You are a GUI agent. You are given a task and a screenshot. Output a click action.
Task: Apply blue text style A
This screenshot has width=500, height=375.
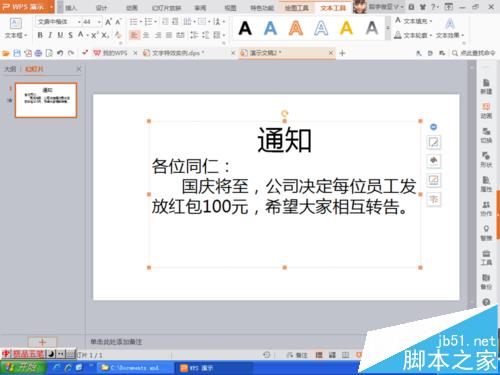pos(270,28)
